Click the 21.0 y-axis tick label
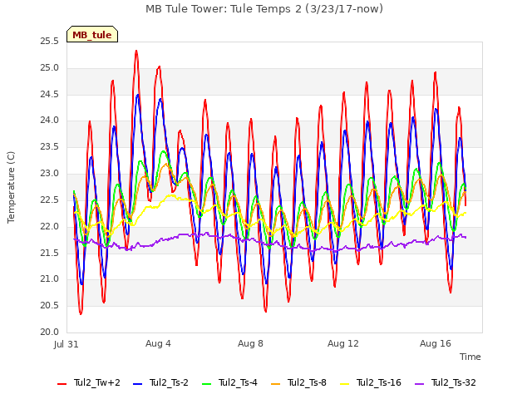 (x=50, y=279)
